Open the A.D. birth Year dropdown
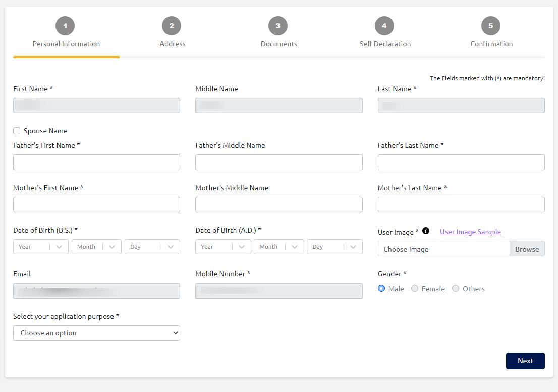 pyautogui.click(x=223, y=247)
